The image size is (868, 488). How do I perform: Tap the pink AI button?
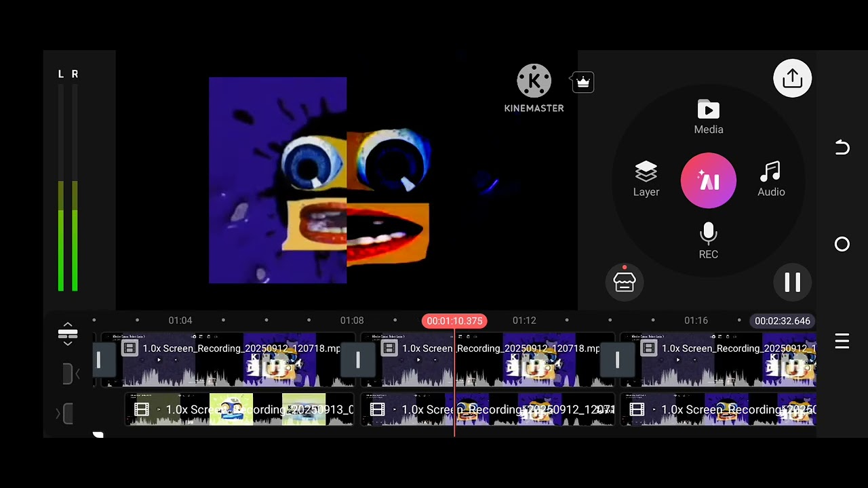point(708,180)
